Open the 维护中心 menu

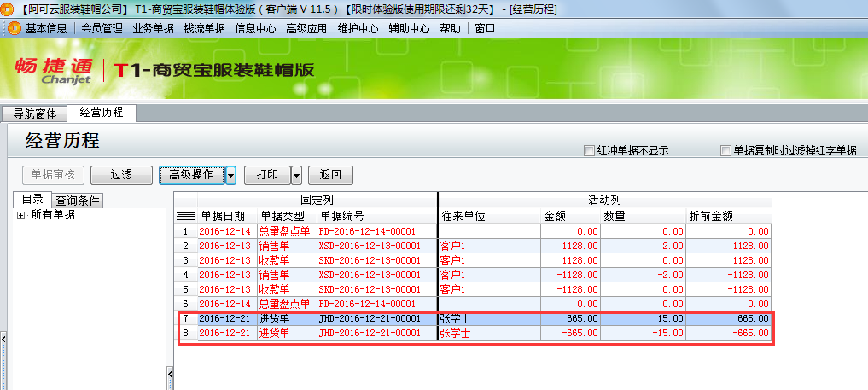click(358, 28)
